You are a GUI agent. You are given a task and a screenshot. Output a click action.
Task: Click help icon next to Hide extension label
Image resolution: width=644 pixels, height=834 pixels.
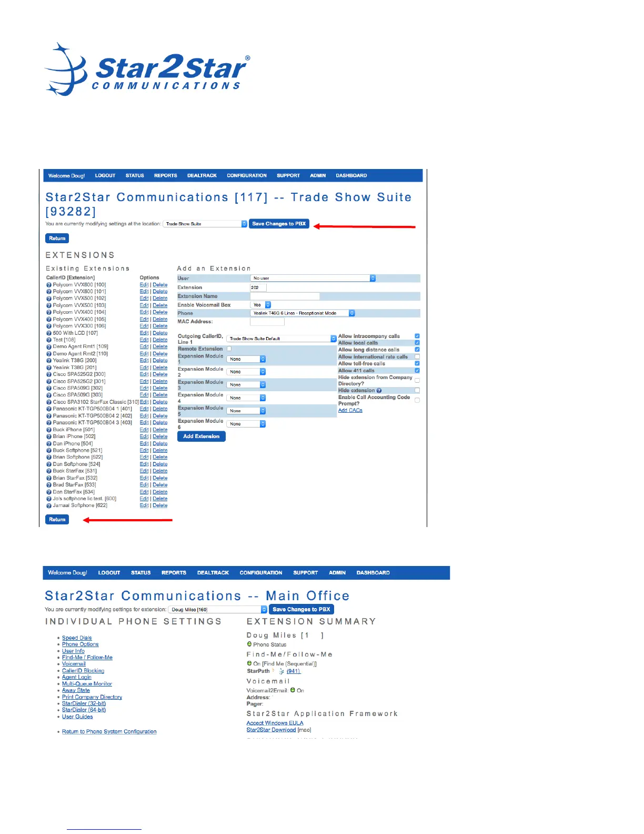[379, 391]
